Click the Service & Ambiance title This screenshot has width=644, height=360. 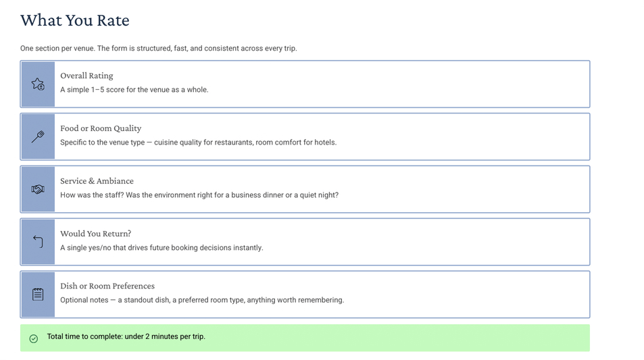[x=97, y=180]
